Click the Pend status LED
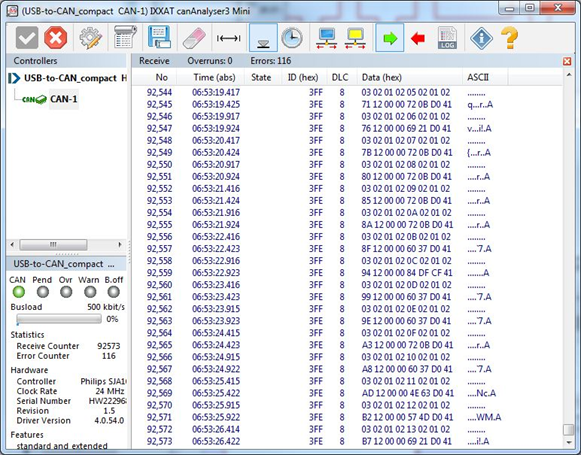The width and height of the screenshot is (581, 455). point(43,292)
